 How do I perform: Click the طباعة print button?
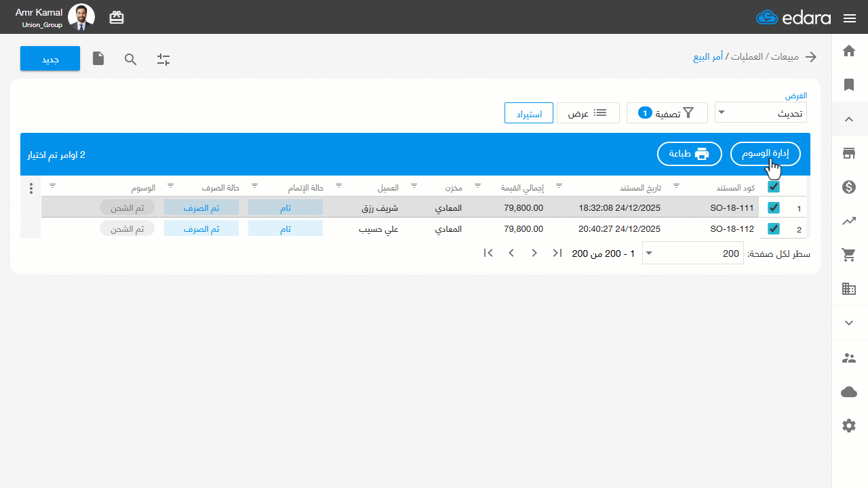pos(689,154)
